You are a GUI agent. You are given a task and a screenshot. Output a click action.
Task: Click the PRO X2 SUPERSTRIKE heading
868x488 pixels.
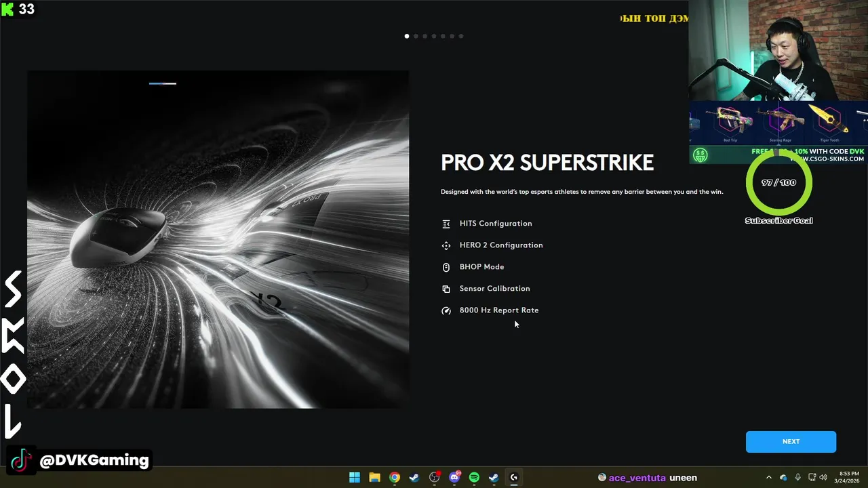pos(547,163)
